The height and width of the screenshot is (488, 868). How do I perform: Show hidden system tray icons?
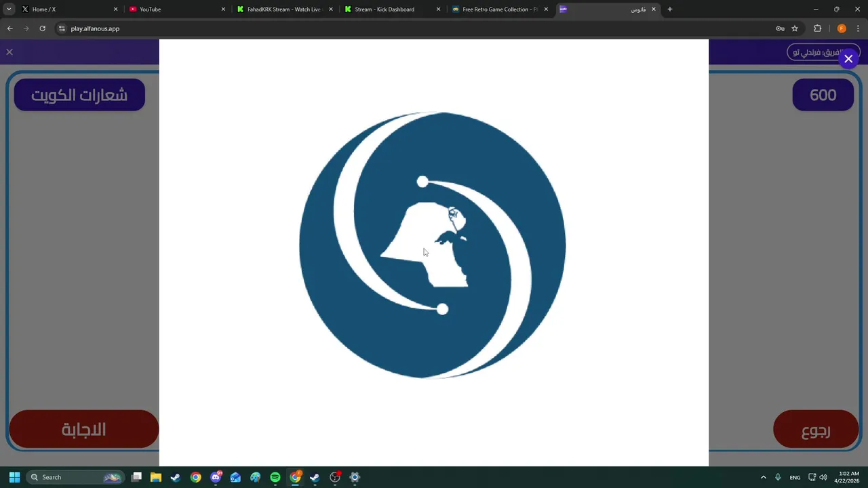(x=763, y=477)
